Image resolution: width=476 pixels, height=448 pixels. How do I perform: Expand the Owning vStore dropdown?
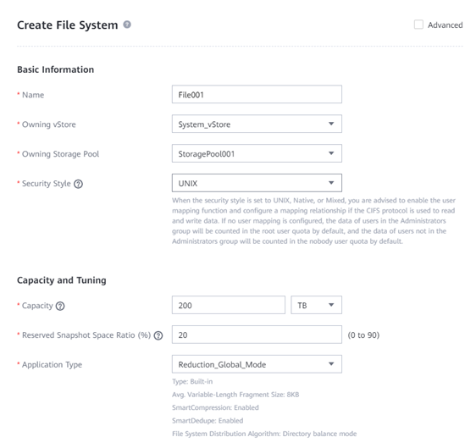tap(257, 124)
